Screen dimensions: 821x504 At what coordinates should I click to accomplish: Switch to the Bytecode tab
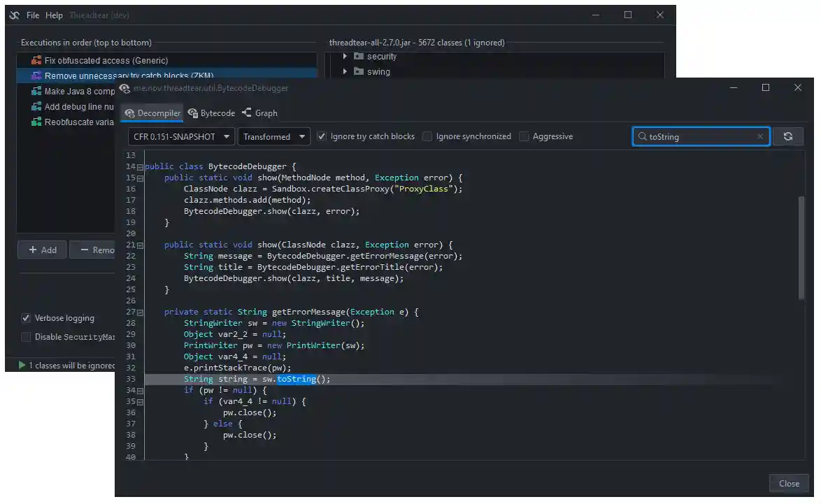(210, 113)
